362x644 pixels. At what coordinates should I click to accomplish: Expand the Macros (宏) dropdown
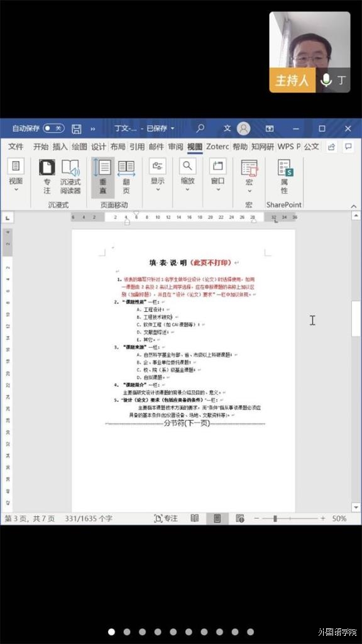pyautogui.click(x=249, y=177)
